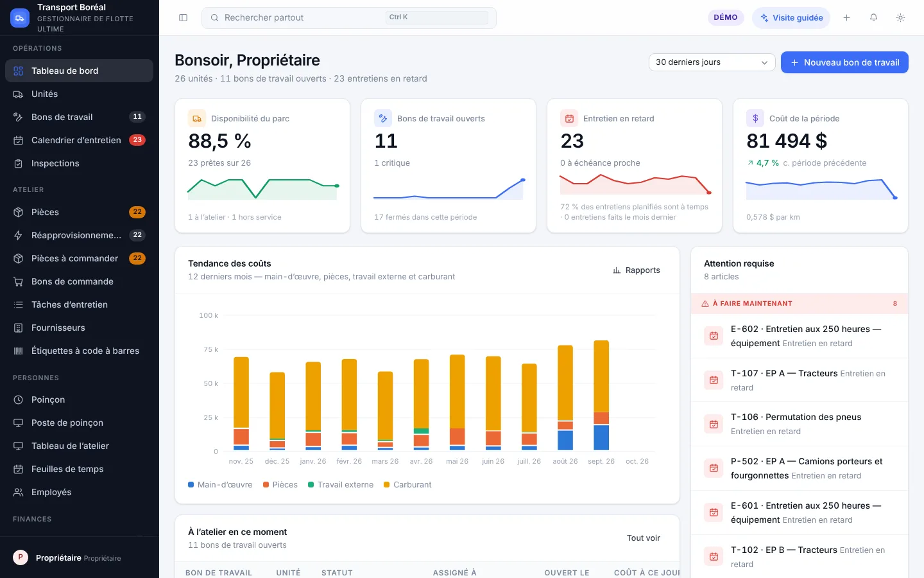Click the magnifier icon in search bar
The height and width of the screenshot is (578, 924).
(x=215, y=18)
